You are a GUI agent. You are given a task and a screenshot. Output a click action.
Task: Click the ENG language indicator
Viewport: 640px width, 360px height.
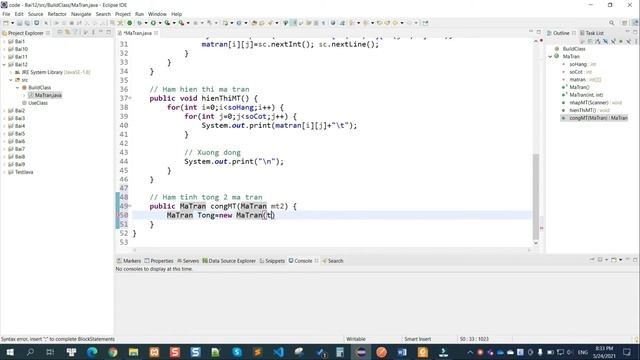click(582, 352)
